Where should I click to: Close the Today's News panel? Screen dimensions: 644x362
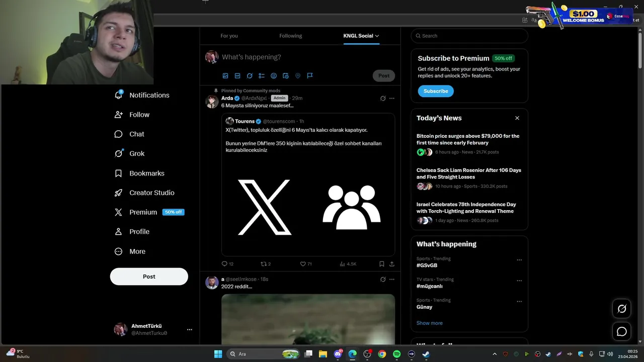pos(517,118)
